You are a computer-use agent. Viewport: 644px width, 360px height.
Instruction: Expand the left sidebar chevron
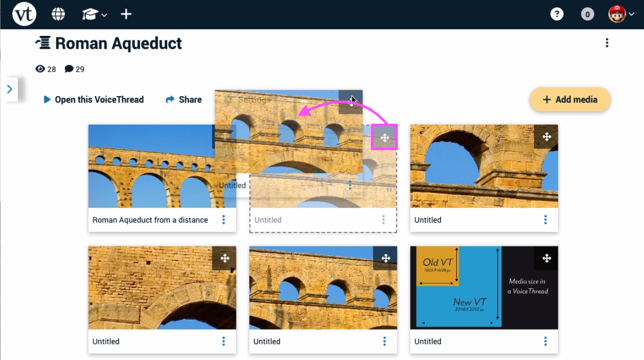tap(10, 89)
